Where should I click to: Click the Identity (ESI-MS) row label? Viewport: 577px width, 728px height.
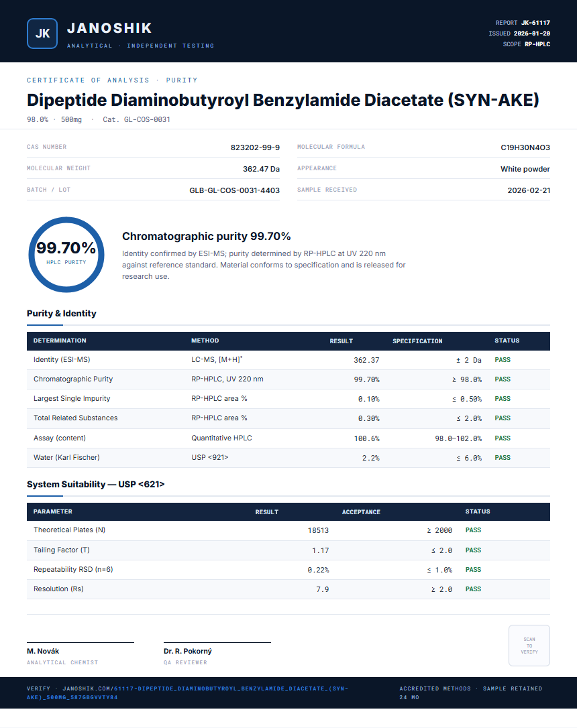(62, 359)
